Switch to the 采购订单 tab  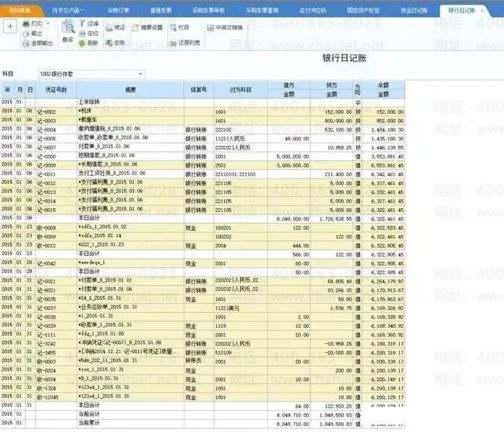click(x=118, y=11)
